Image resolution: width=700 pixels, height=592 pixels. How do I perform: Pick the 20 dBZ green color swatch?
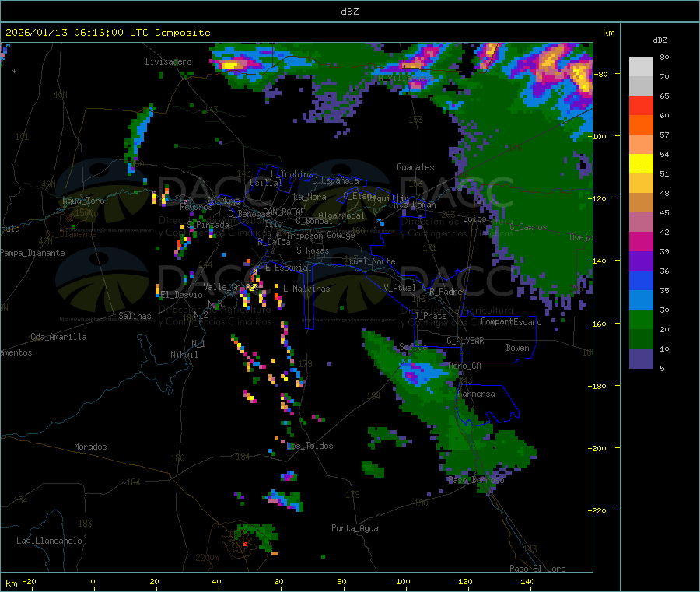click(x=641, y=319)
